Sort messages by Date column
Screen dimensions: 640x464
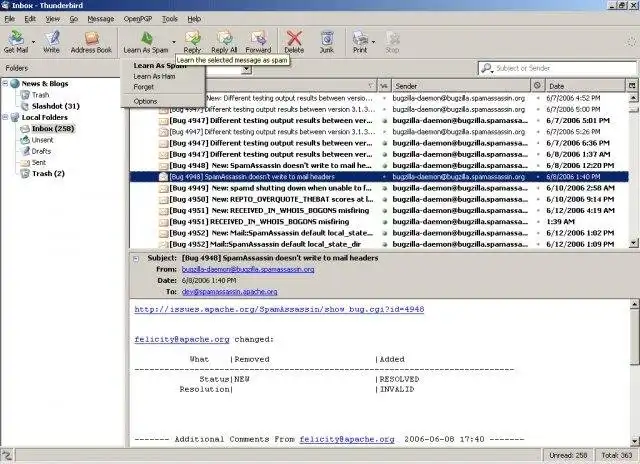[585, 86]
